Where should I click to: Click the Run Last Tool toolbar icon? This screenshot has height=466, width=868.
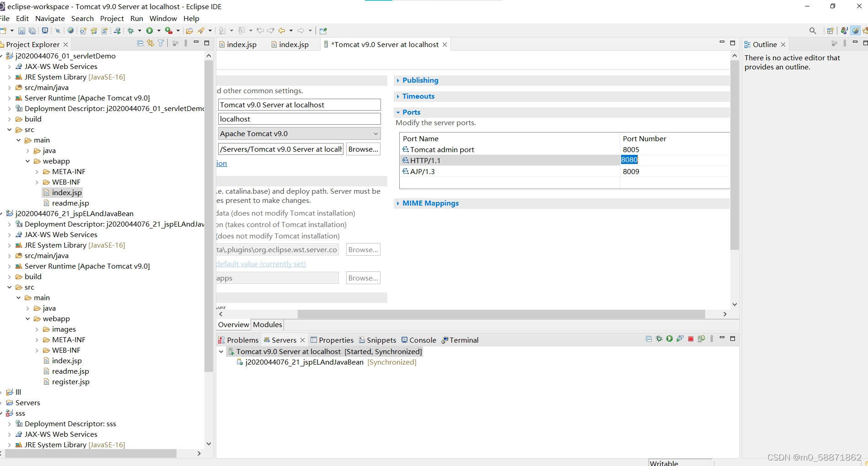[169, 31]
